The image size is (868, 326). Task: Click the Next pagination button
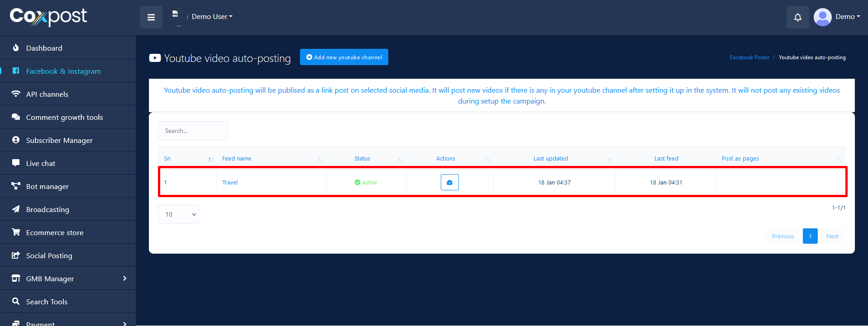click(x=832, y=236)
